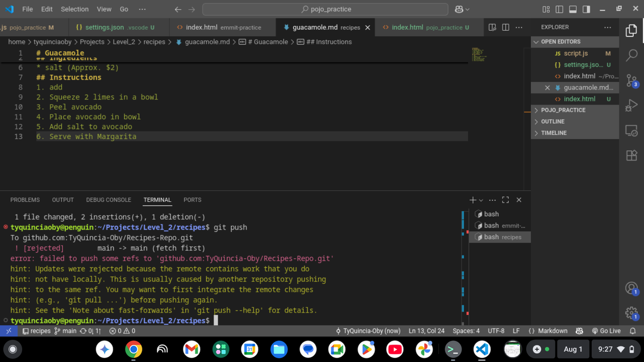644x362 pixels.
Task: Open the Copilot status icon in the status bar
Action: click(579, 331)
